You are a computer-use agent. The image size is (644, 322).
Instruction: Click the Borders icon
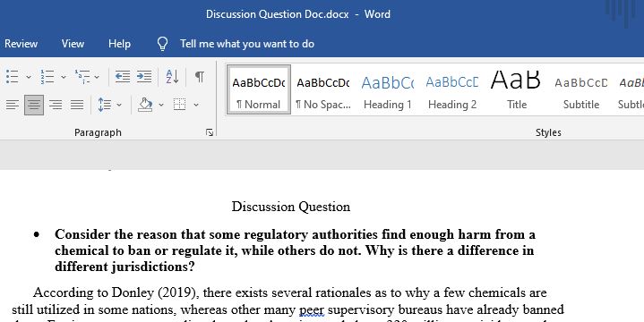point(179,105)
